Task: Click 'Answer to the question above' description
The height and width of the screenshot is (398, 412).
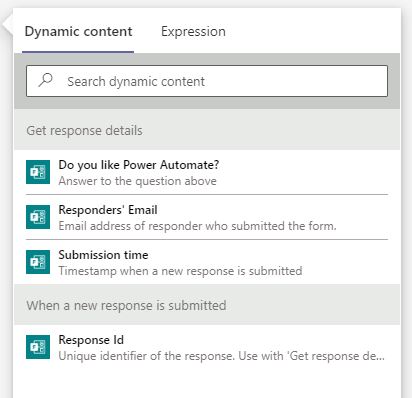Action: coord(137,181)
